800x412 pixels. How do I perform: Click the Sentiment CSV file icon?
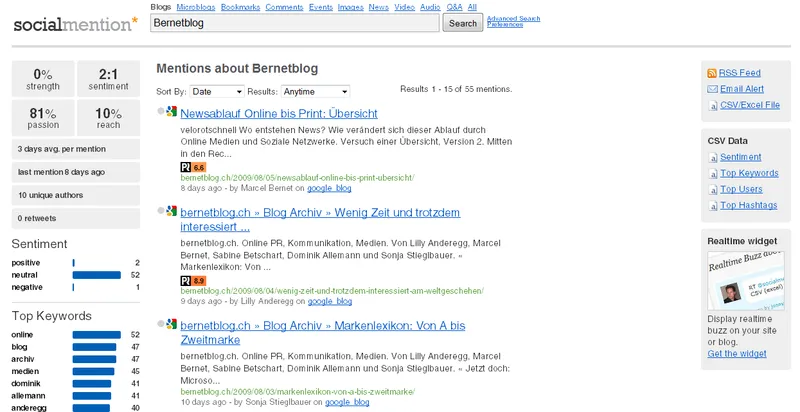click(x=713, y=158)
